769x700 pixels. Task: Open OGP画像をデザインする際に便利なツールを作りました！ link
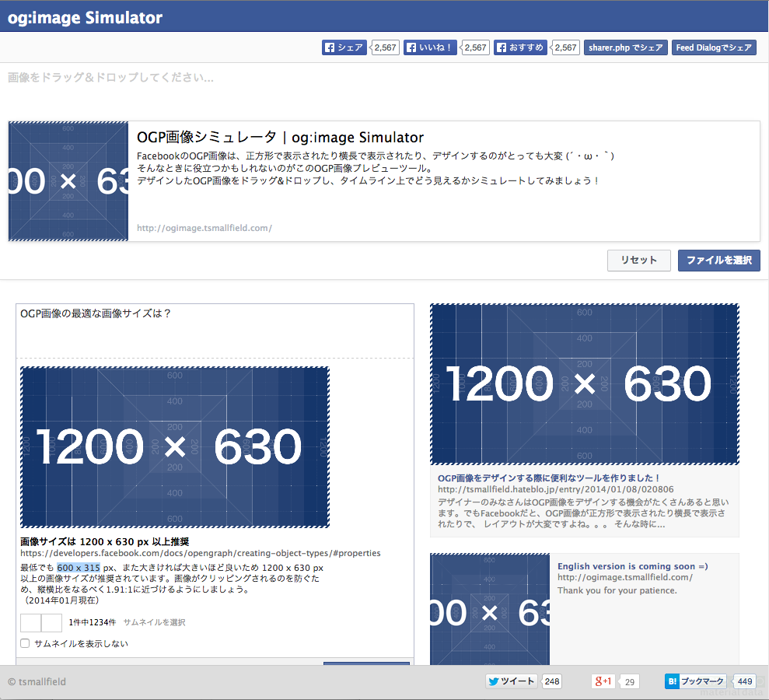coord(549,478)
